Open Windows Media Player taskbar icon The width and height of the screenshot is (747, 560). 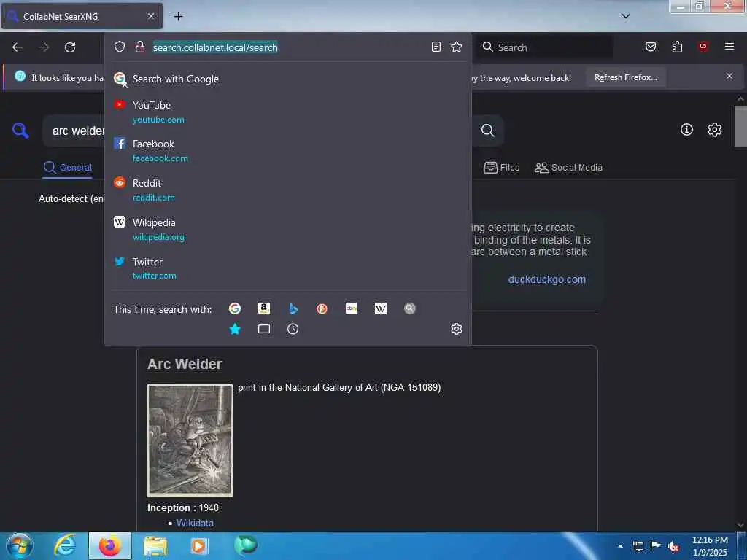(x=198, y=545)
